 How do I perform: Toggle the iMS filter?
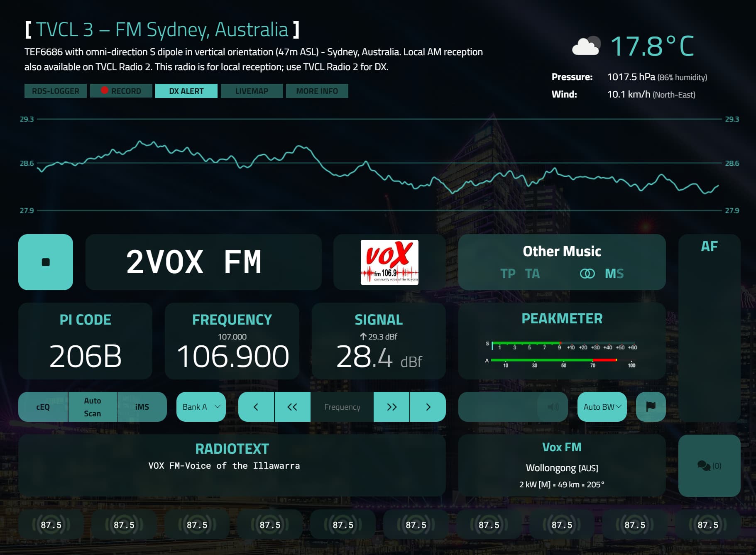pyautogui.click(x=142, y=407)
